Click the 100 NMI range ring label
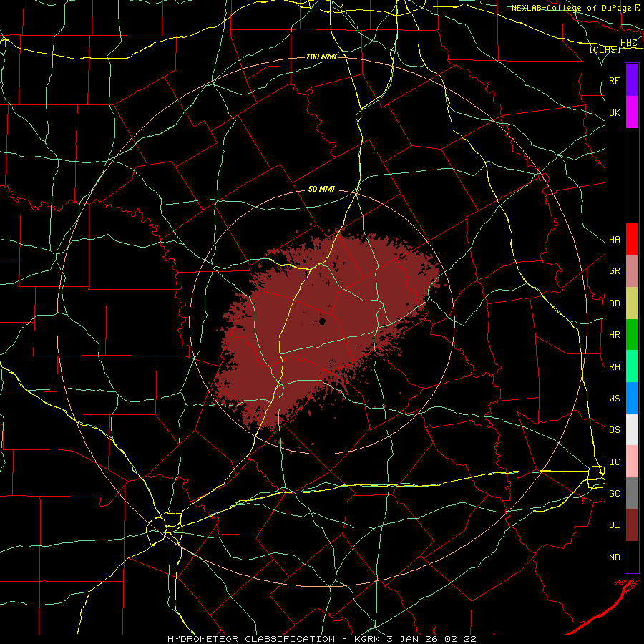The image size is (644, 644). pos(321,57)
